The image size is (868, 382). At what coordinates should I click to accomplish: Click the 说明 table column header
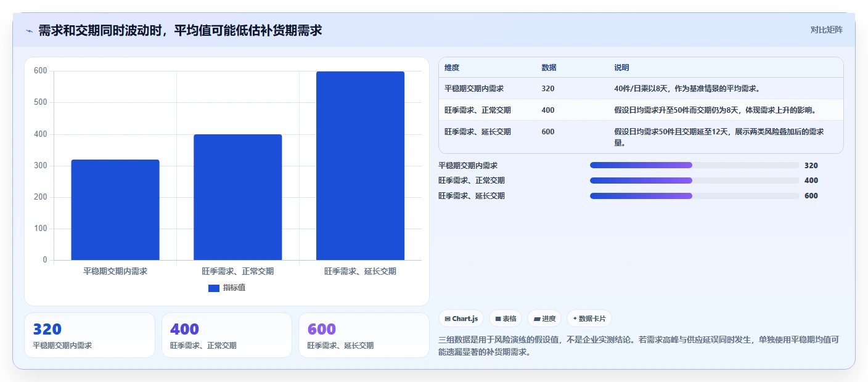pyautogui.click(x=621, y=68)
